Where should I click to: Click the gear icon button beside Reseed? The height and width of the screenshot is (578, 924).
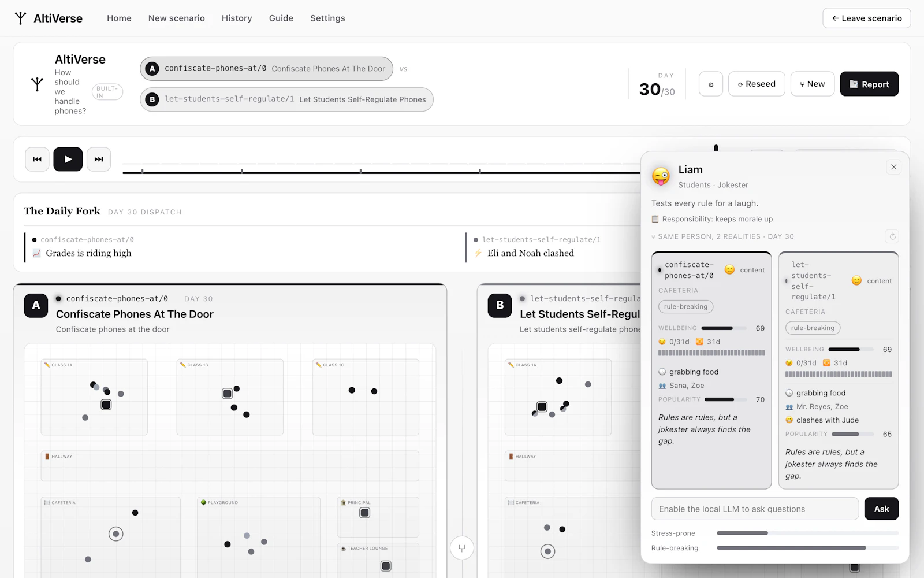(x=711, y=84)
